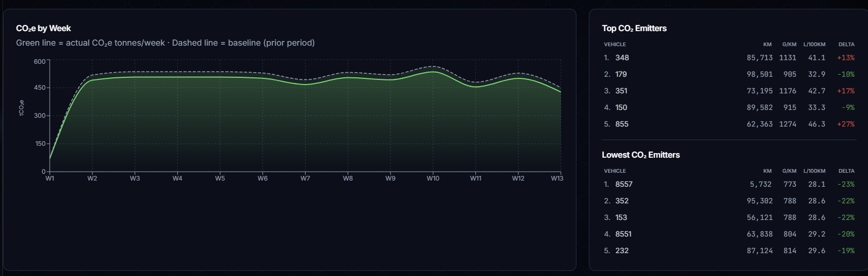
Task: Click vehicle 150 in Top CO₂ Emitters
Action: pyautogui.click(x=729, y=107)
